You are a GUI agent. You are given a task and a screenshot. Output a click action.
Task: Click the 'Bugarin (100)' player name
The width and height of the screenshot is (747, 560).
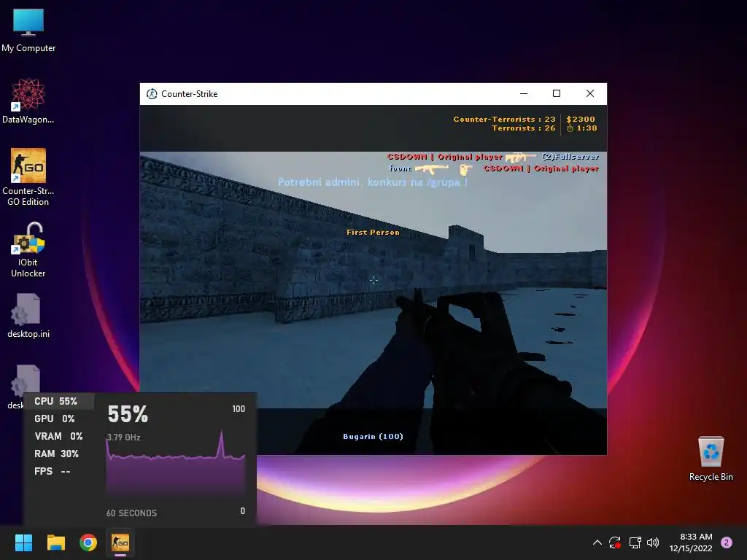[x=373, y=436]
